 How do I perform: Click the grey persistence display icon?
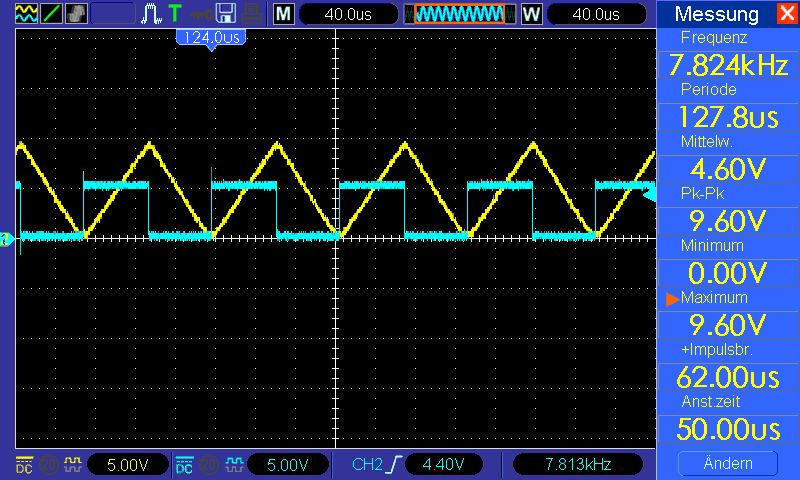(76, 13)
